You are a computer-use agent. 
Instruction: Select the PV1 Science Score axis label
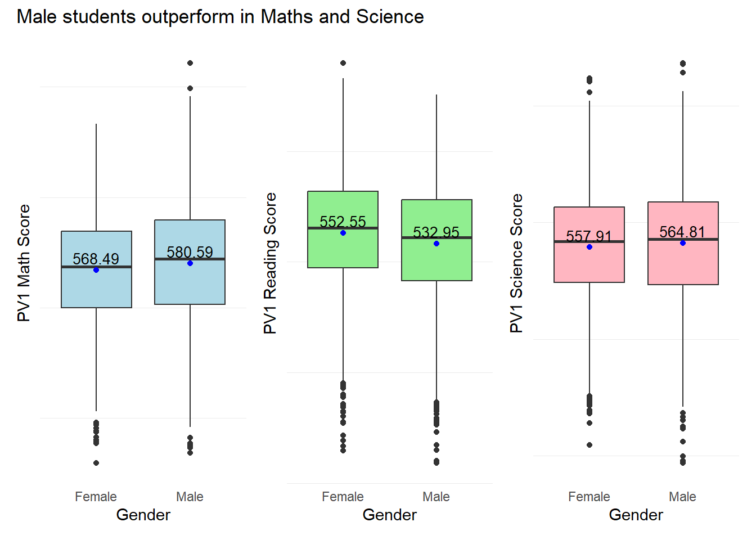point(516,263)
